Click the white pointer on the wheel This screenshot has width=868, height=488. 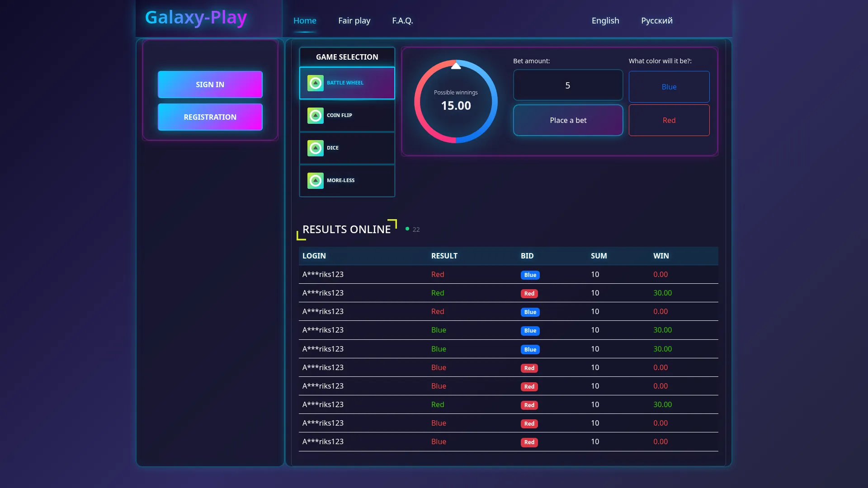(456, 66)
